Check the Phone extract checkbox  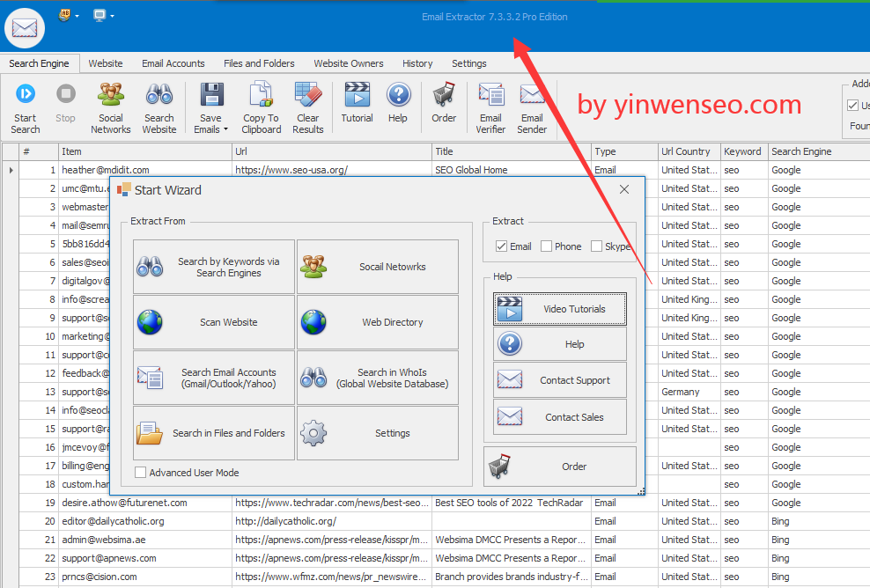[x=546, y=246]
